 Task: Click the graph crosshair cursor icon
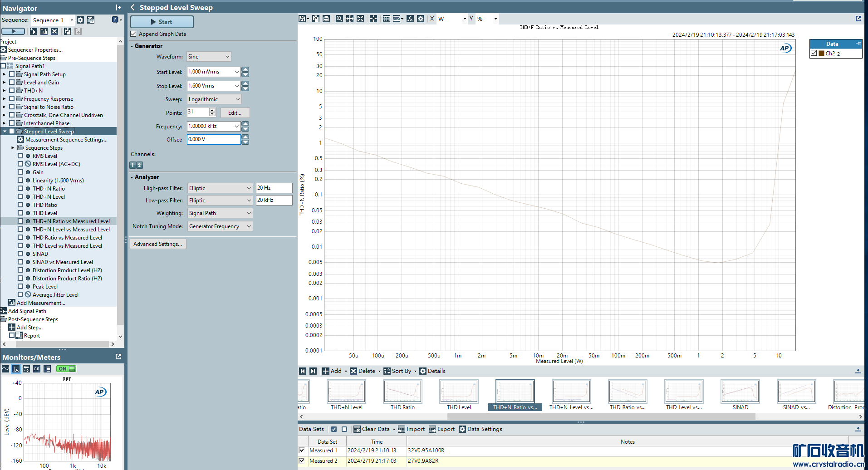tap(373, 19)
